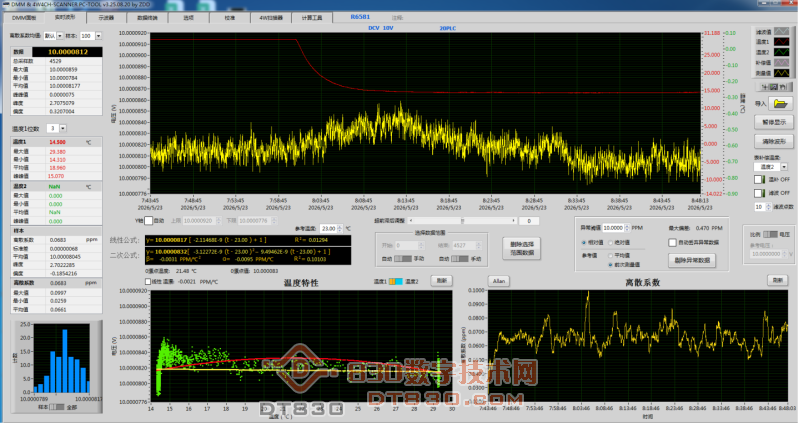
Task: Click the 删除异常数据 button
Action: (691, 260)
